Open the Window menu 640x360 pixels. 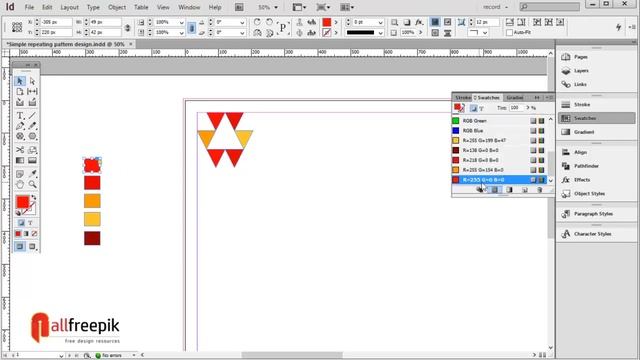point(189,7)
